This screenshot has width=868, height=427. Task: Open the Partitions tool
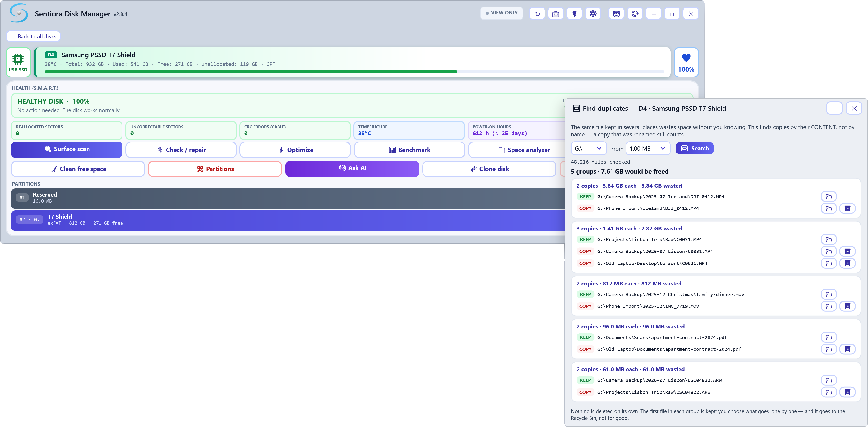tap(215, 169)
